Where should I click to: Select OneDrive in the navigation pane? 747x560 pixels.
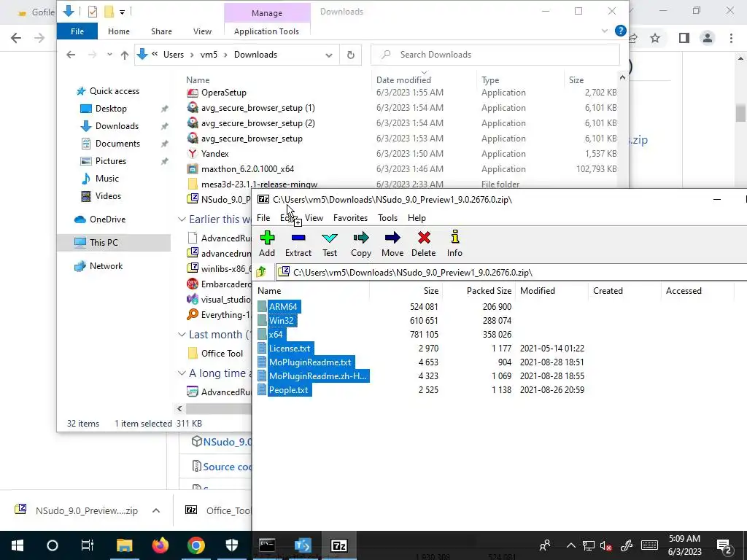pos(108,219)
